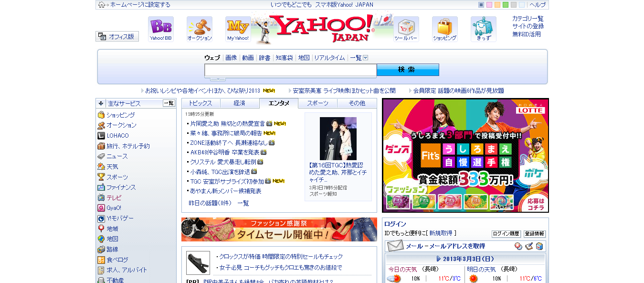Switch to the スポーツ news tab
Screen dimensions: 644x283
pyautogui.click(x=317, y=103)
